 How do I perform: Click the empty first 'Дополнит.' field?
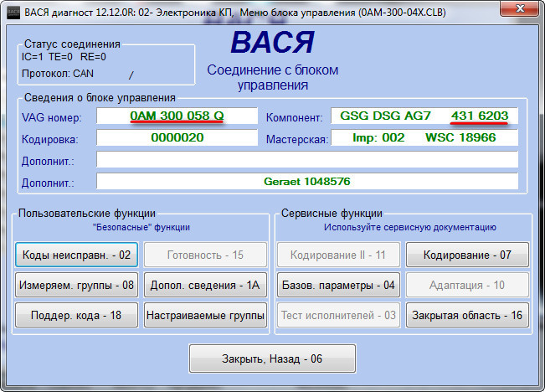click(307, 160)
